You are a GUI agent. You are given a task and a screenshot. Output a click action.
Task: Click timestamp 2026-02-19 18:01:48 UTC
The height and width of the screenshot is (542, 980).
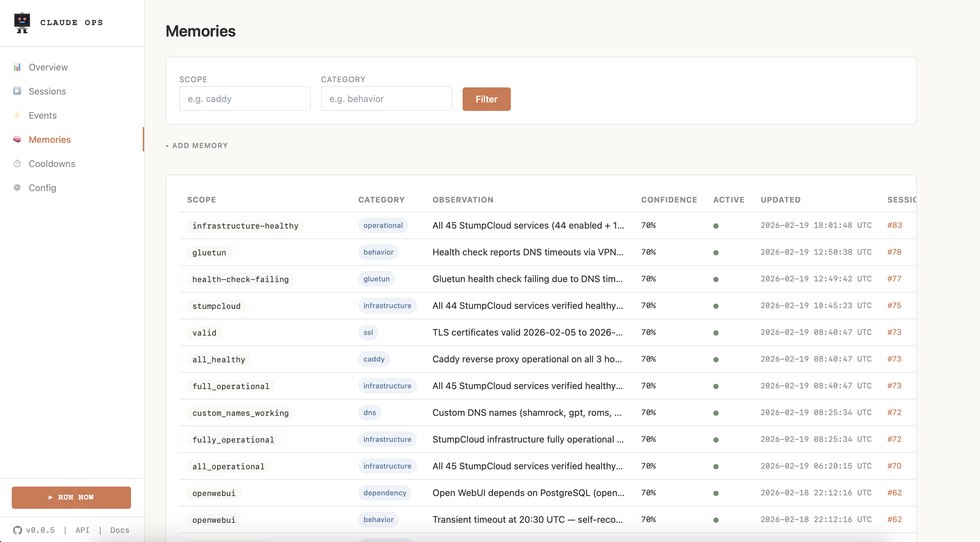click(816, 225)
